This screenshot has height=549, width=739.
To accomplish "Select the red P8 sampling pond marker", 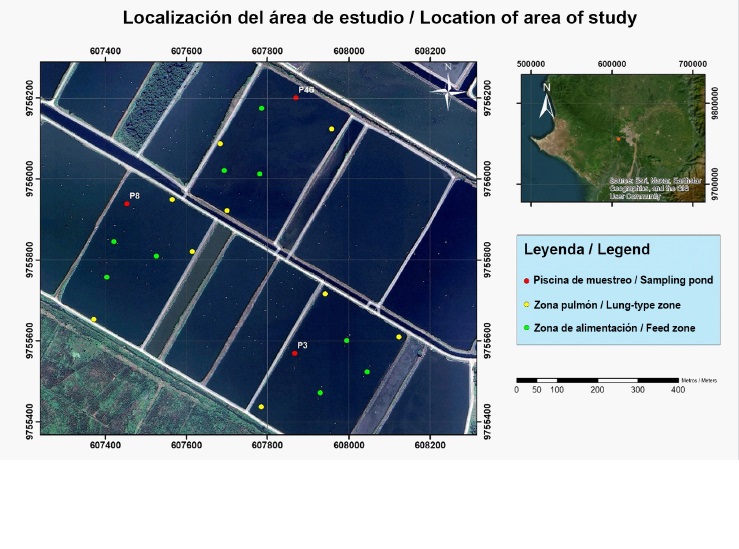I will pos(127,204).
